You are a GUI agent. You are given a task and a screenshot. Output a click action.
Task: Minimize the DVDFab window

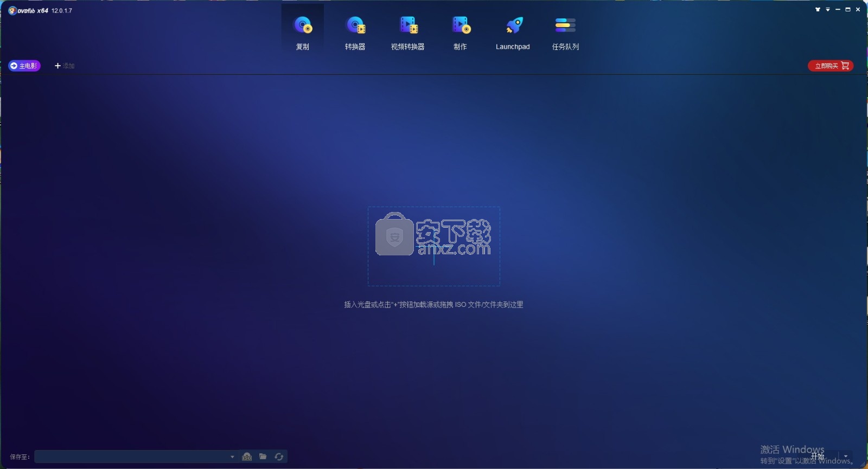pos(838,9)
